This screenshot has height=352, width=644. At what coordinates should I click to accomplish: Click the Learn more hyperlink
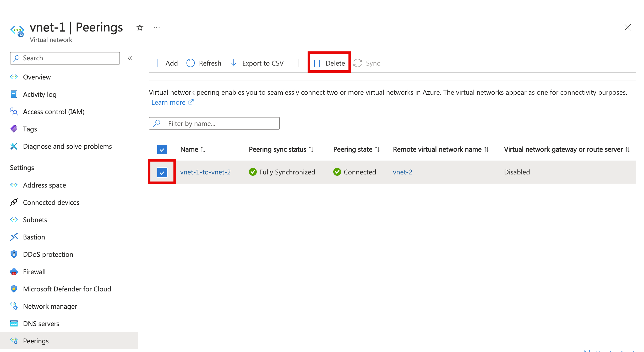(x=171, y=102)
